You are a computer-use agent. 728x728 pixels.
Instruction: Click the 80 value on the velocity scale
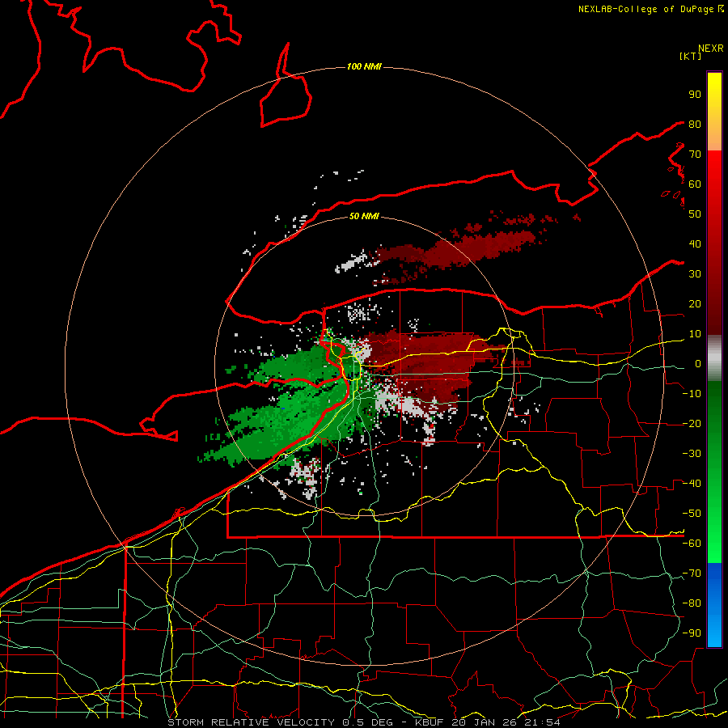point(695,124)
